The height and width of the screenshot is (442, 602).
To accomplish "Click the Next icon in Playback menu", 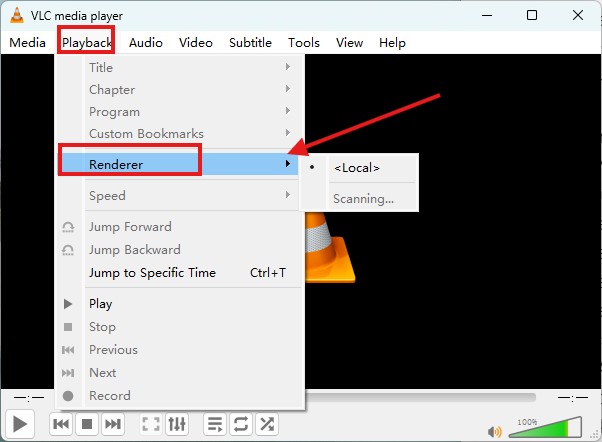I will [68, 373].
